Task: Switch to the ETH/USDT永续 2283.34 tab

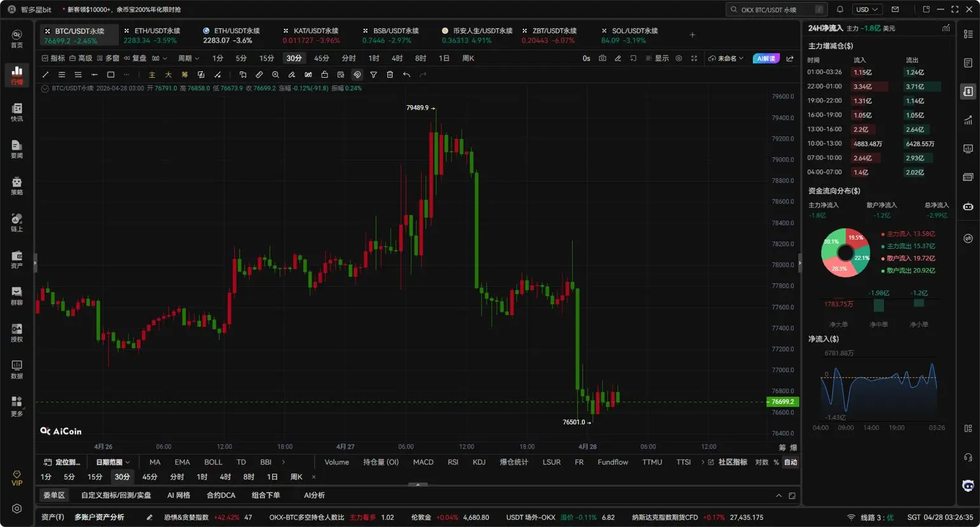Action: coord(152,35)
